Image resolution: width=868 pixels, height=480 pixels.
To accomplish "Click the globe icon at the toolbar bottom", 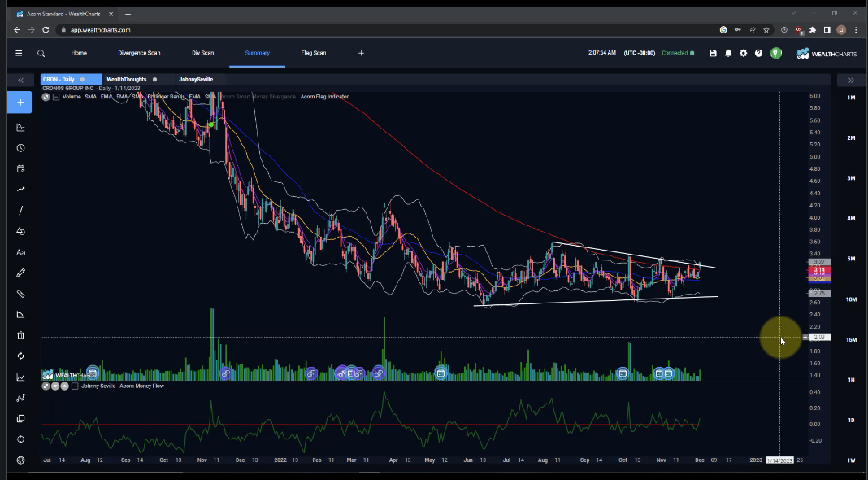I will [x=20, y=460].
